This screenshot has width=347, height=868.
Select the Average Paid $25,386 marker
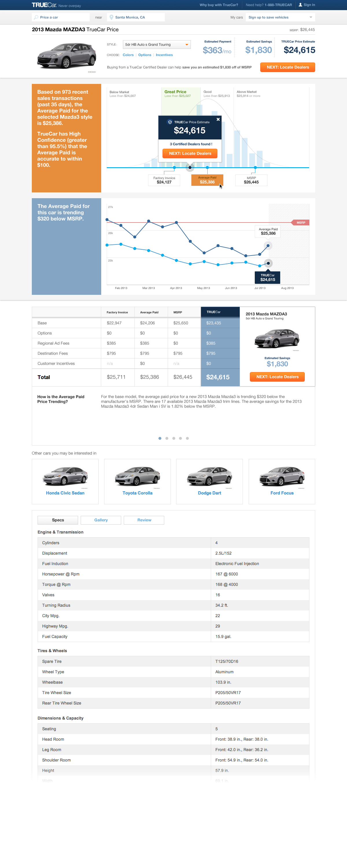tap(207, 180)
